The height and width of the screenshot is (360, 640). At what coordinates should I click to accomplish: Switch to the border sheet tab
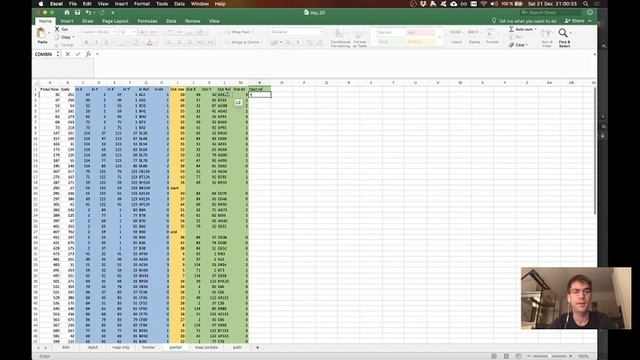[148, 347]
